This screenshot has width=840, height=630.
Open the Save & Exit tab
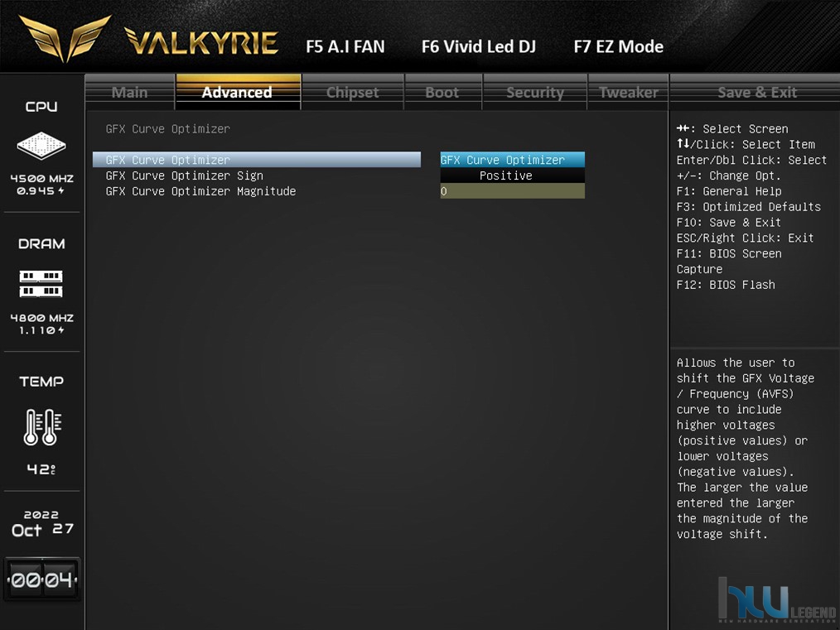click(x=757, y=92)
